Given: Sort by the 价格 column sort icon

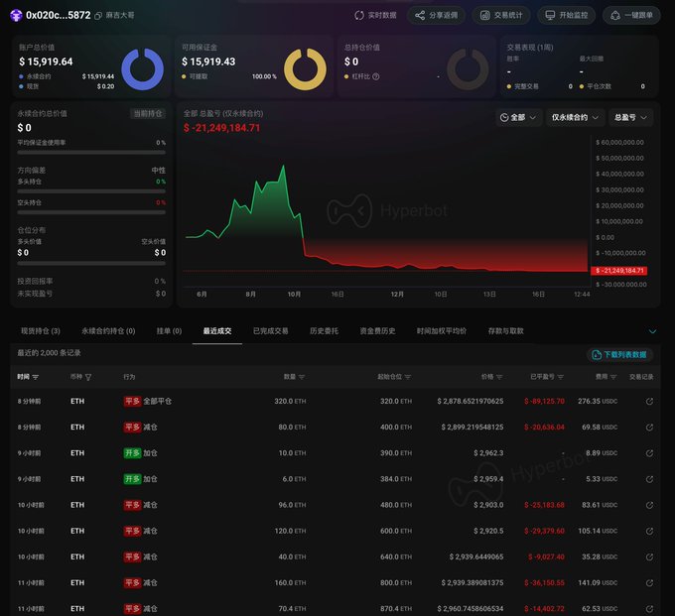Looking at the screenshot, I should 500,377.
